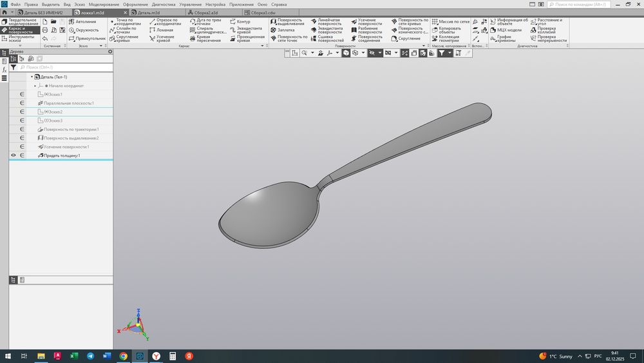
Task: Expand the Начало координат tree node
Action: click(35, 86)
